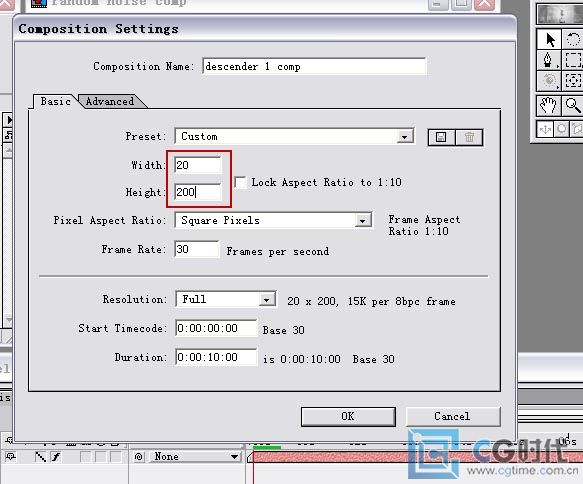The width and height of the screenshot is (583, 484).
Task: Select the Selection arrow tool
Action: click(x=549, y=39)
